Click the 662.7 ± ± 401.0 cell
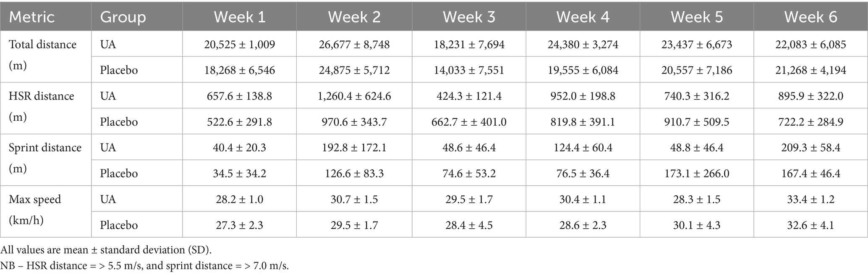This screenshot has width=868, height=275. tap(469, 122)
